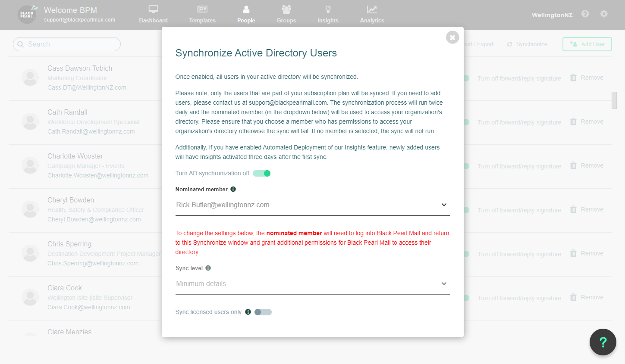Image resolution: width=625 pixels, height=364 pixels.
Task: Expand the Sync level dropdown
Action: pos(444,283)
